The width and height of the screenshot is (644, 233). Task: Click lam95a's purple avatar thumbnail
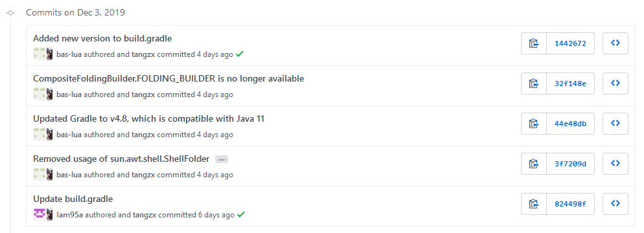tap(40, 214)
